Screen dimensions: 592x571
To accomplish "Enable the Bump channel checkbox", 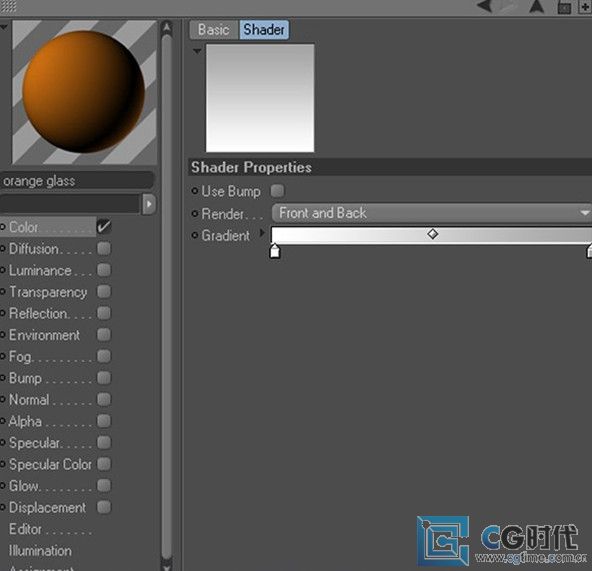I will pyautogui.click(x=104, y=378).
